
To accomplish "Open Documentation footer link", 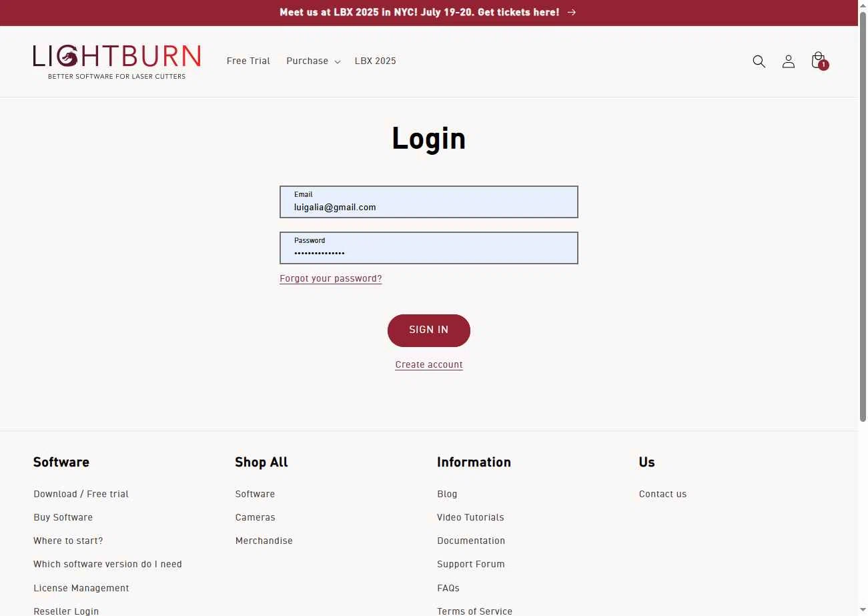I will 471,541.
